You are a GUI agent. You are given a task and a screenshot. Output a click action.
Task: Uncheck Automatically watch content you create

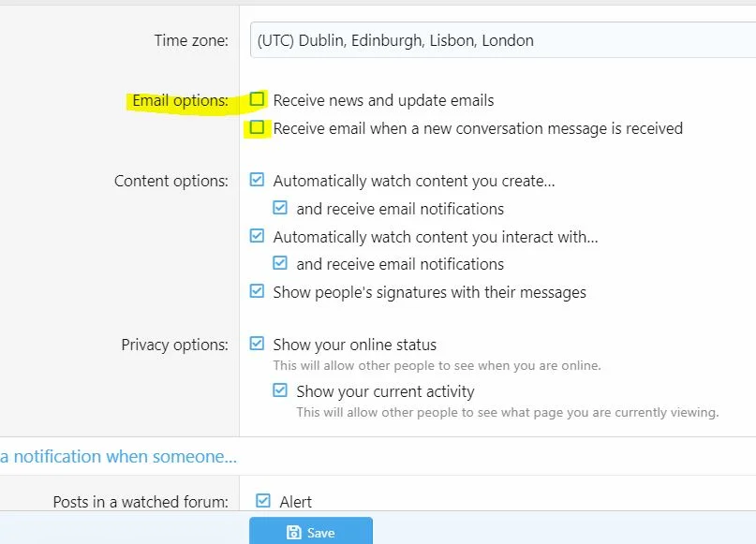tap(258, 180)
